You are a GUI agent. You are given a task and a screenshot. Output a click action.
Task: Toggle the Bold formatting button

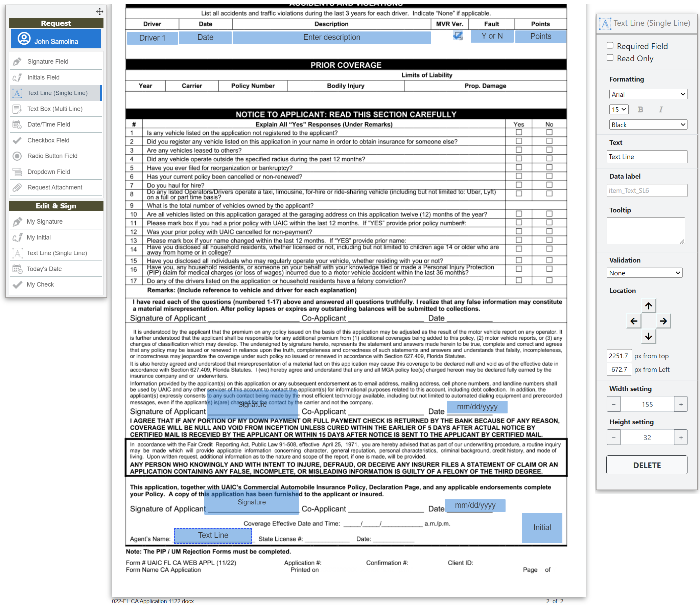[x=640, y=110]
